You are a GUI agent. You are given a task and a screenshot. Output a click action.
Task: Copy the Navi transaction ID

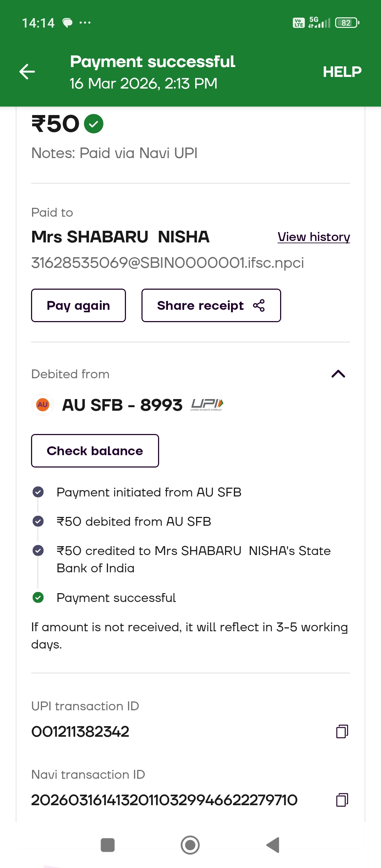[342, 800]
